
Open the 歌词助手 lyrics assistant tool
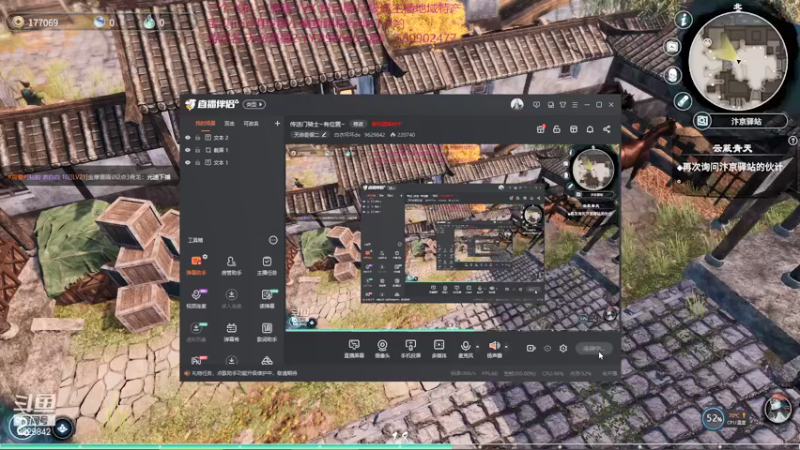point(266,332)
